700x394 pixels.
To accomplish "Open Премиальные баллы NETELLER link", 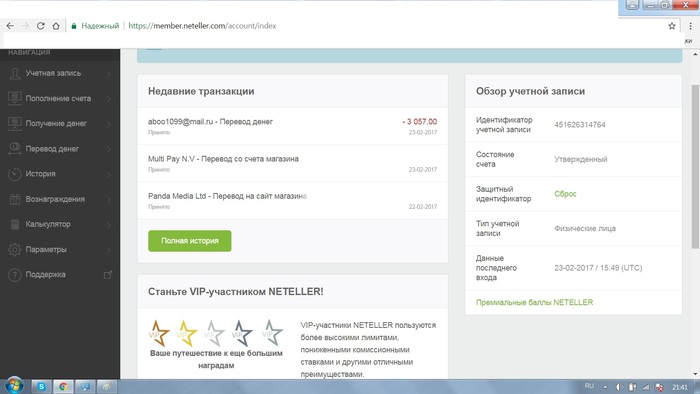I will click(x=534, y=303).
